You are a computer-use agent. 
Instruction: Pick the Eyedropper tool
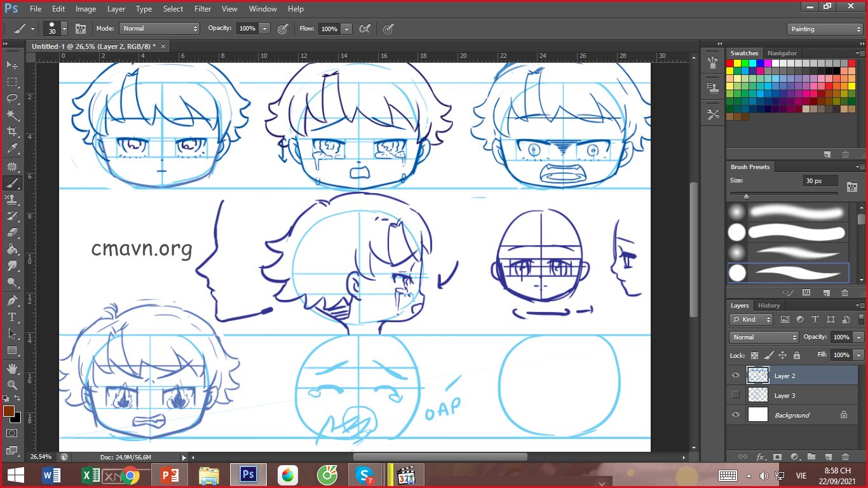[12, 149]
